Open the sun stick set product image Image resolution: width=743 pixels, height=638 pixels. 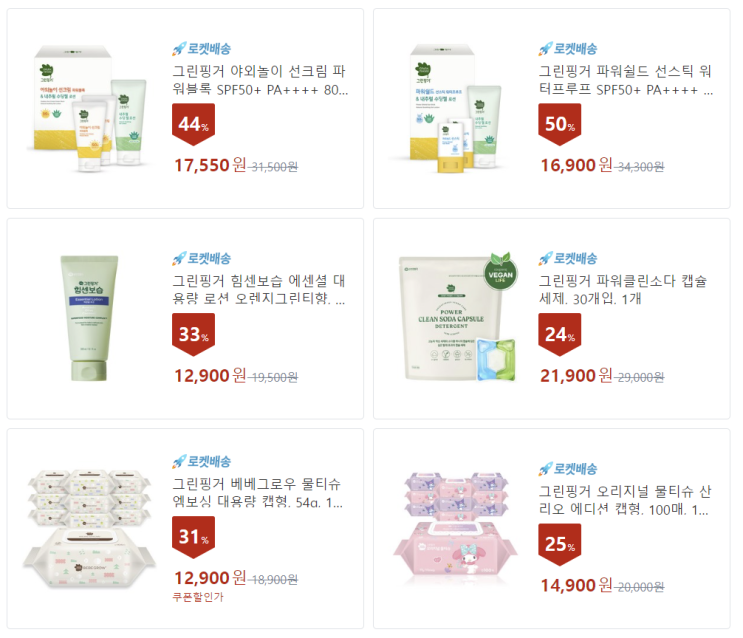(x=454, y=109)
